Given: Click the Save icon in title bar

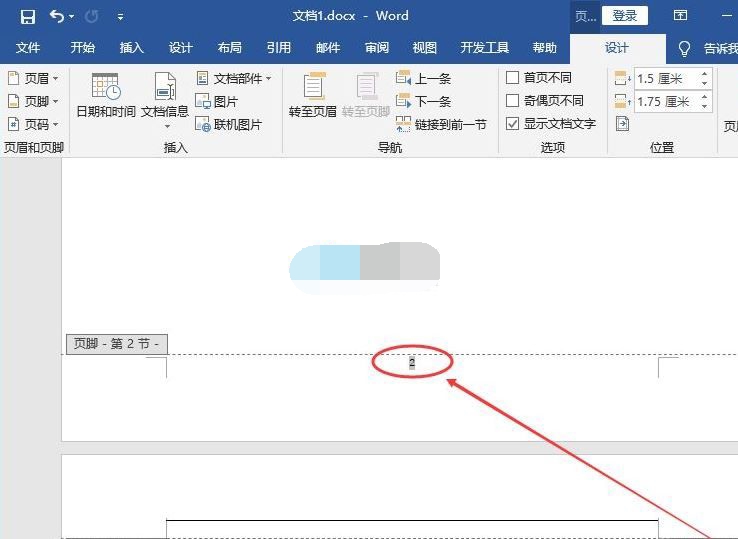Looking at the screenshot, I should 27,16.
